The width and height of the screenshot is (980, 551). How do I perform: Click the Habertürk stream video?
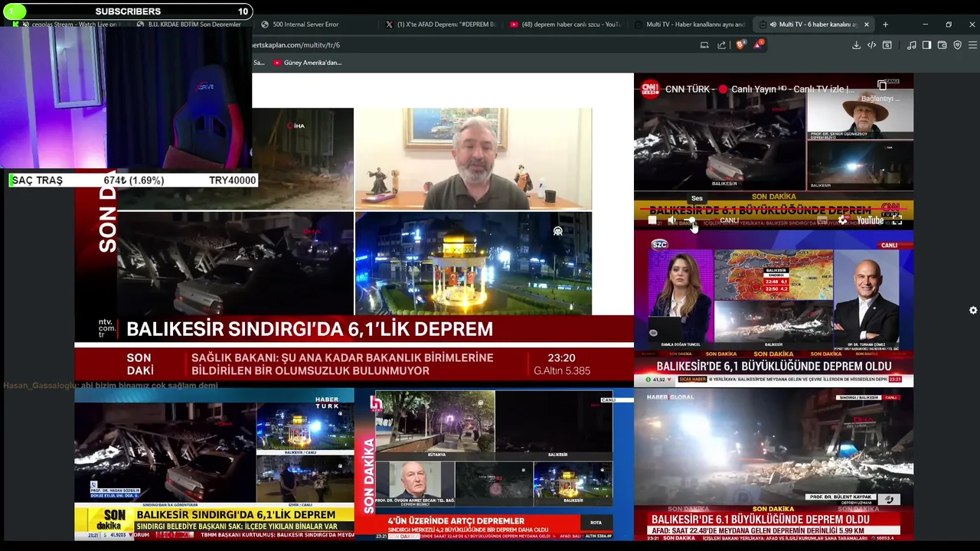click(x=214, y=465)
